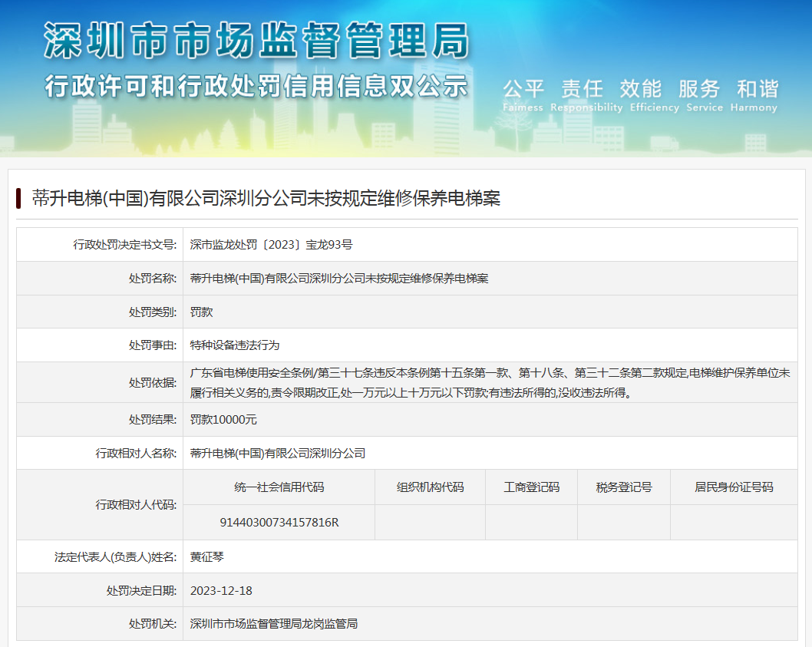The image size is (812, 647).
Task: Click the banner slogan 公平 Fairness
Action: pyautogui.click(x=523, y=95)
